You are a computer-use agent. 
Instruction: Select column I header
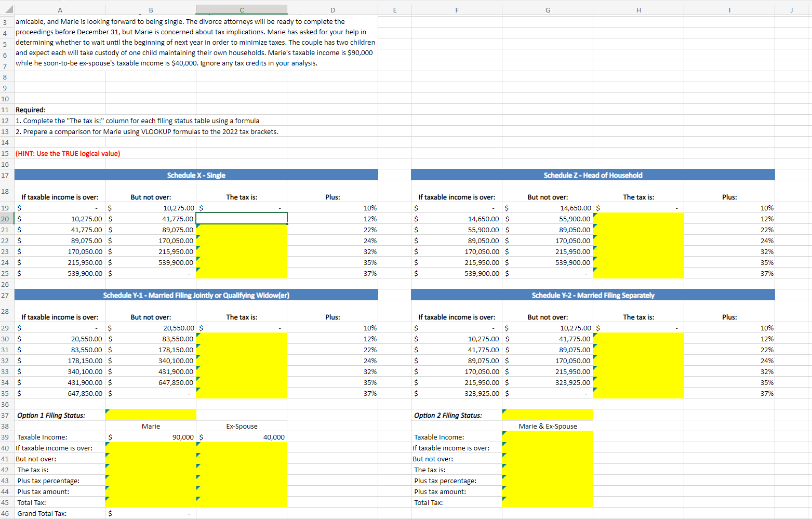pyautogui.click(x=729, y=10)
